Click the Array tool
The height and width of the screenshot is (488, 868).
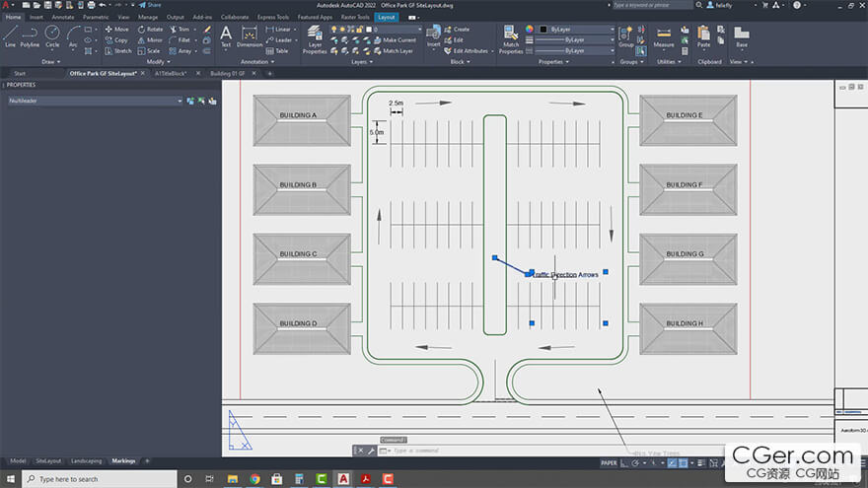(181, 51)
